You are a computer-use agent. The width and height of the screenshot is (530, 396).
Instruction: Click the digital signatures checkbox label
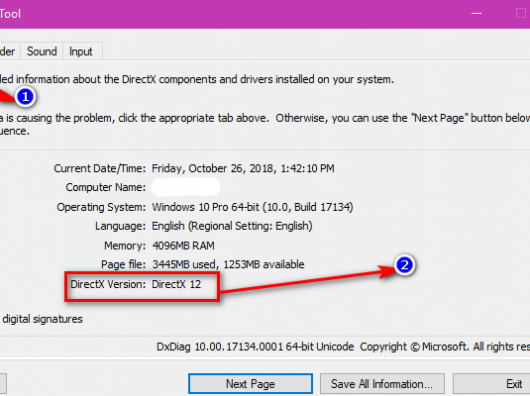(42, 319)
